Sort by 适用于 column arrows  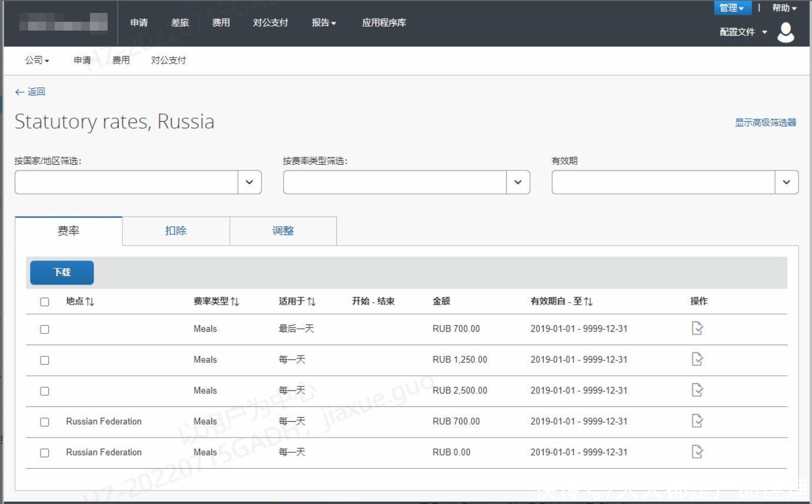(x=312, y=302)
